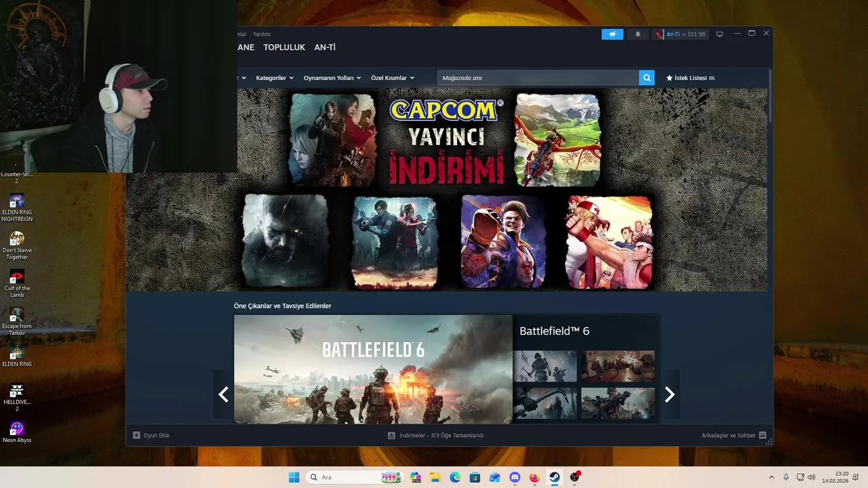View Battlefield 6 gunner screenshot thumbnail
This screenshot has width=868, height=488.
pos(618,403)
